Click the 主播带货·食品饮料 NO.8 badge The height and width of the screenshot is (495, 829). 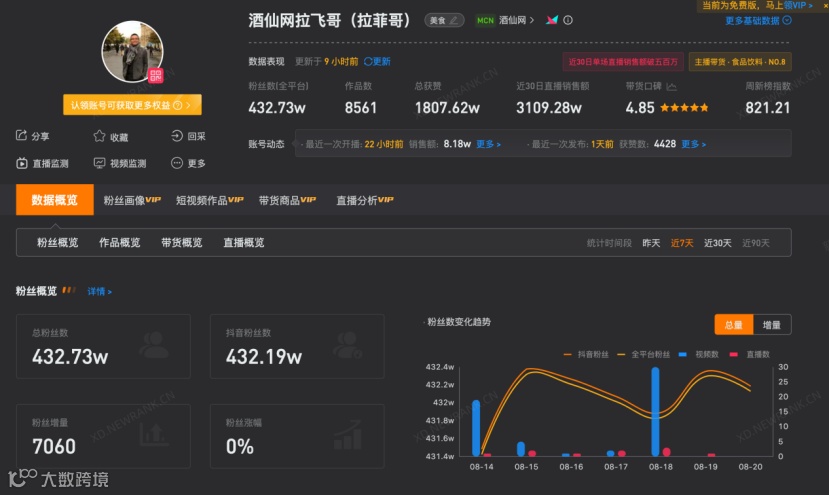click(740, 62)
